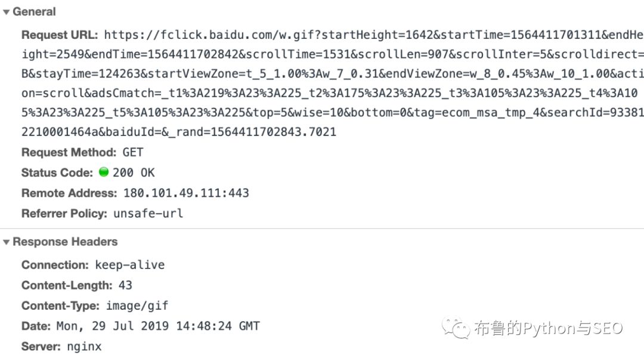Select the GET method value

pos(133,152)
